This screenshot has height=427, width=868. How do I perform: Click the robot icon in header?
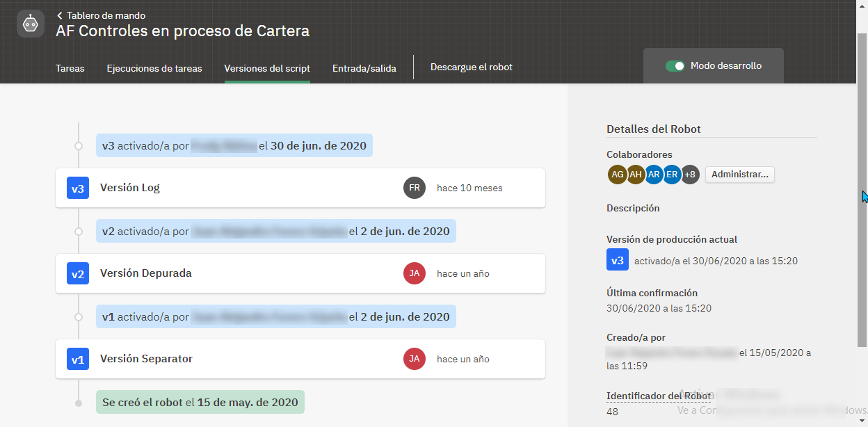click(31, 24)
